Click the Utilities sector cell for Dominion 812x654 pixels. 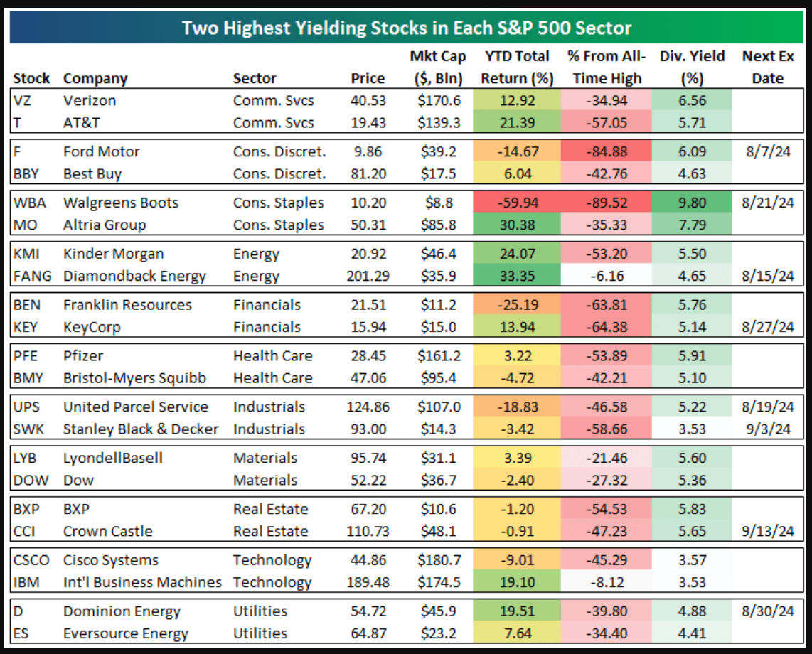pyautogui.click(x=260, y=611)
